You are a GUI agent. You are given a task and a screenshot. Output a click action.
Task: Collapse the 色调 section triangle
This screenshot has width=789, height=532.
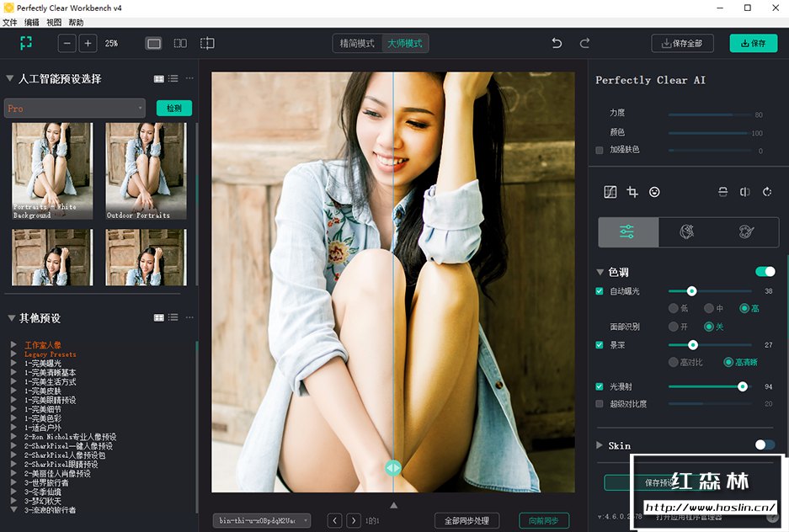(600, 272)
